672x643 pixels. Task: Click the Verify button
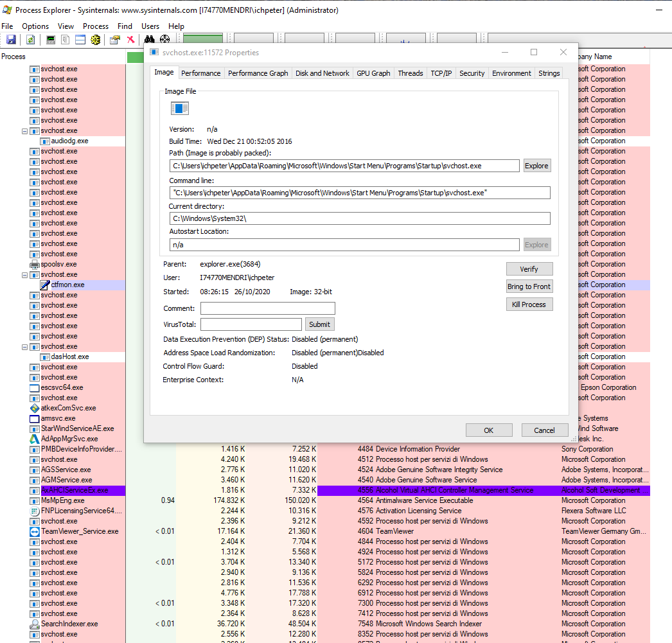point(529,269)
